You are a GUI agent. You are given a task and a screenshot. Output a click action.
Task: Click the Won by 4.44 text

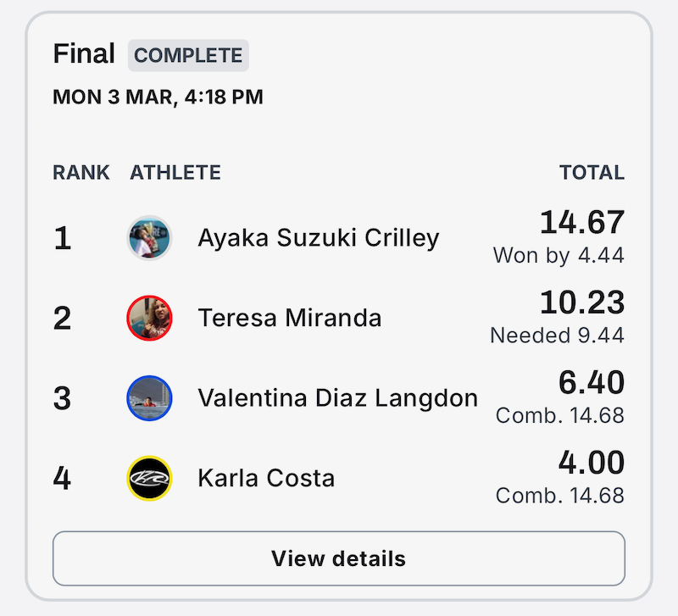coord(559,256)
